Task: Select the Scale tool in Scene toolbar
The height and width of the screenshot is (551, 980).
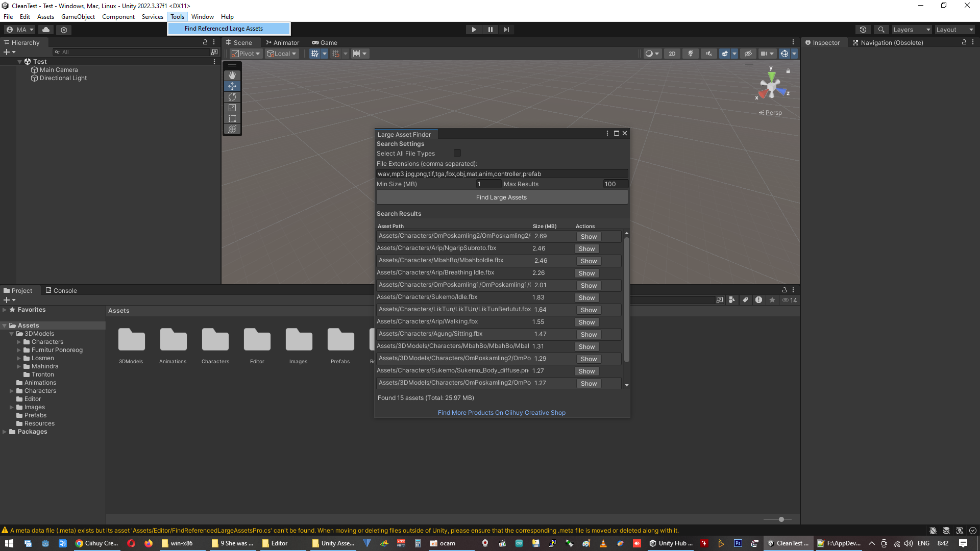Action: click(232, 108)
